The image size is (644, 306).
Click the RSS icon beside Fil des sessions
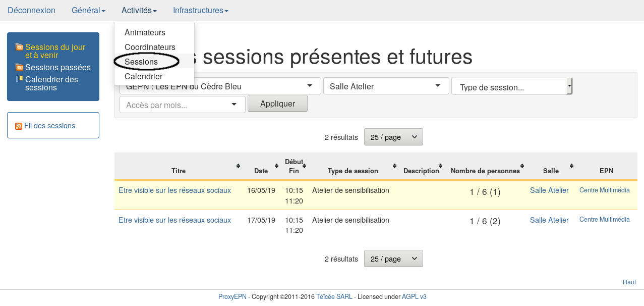pos(19,126)
